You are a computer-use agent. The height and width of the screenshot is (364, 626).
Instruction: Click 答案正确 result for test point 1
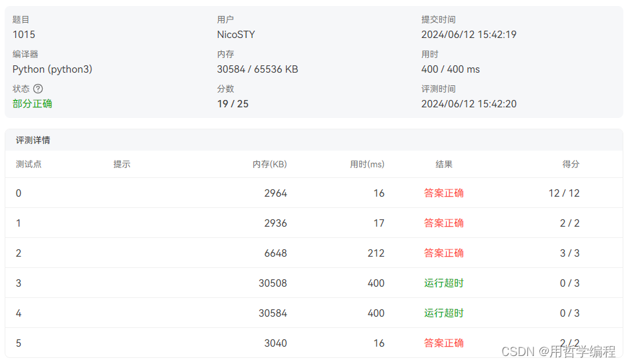pyautogui.click(x=444, y=223)
